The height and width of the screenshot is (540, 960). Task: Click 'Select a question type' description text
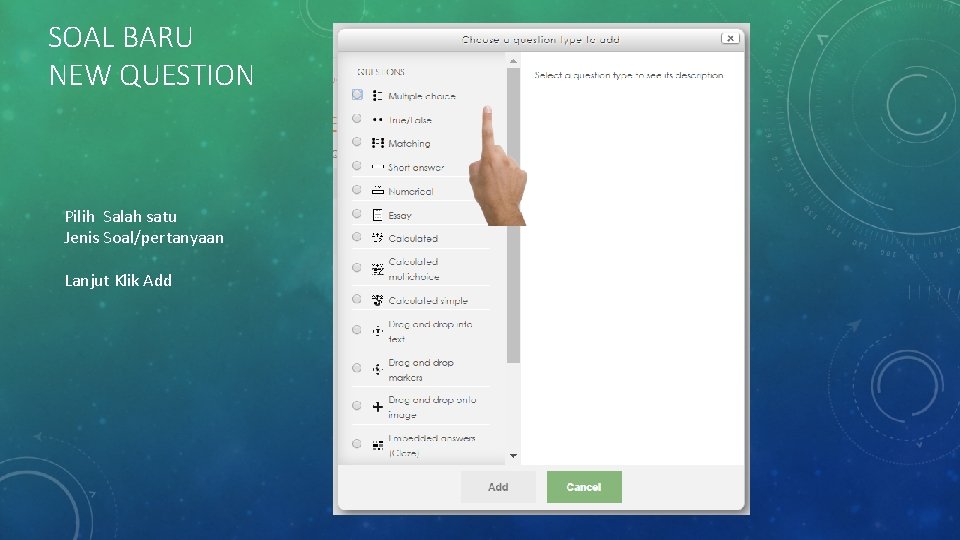(629, 75)
